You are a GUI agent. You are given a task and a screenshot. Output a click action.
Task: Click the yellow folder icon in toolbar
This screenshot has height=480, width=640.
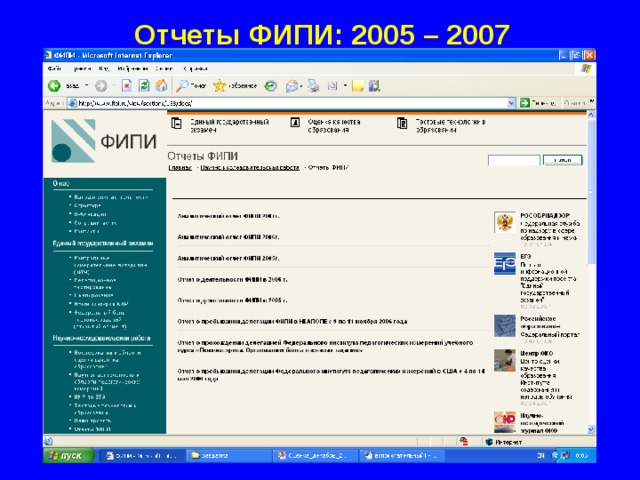click(358, 86)
